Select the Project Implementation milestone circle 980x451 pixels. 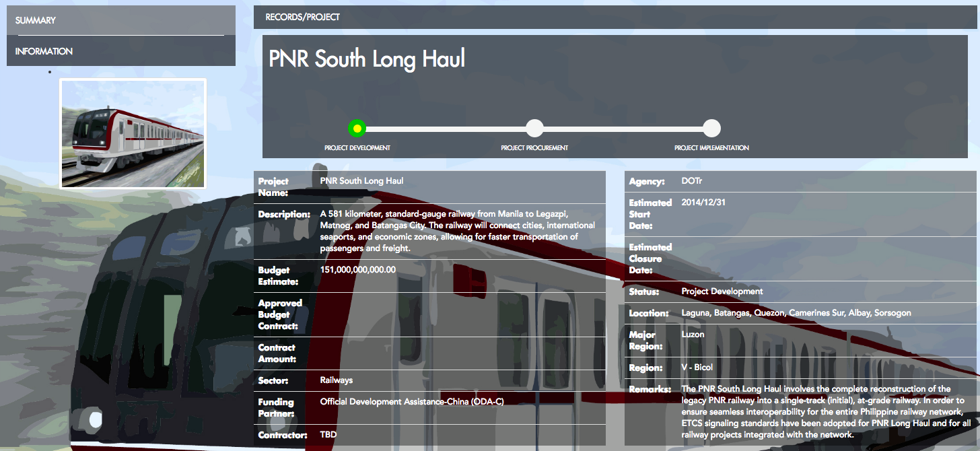712,127
